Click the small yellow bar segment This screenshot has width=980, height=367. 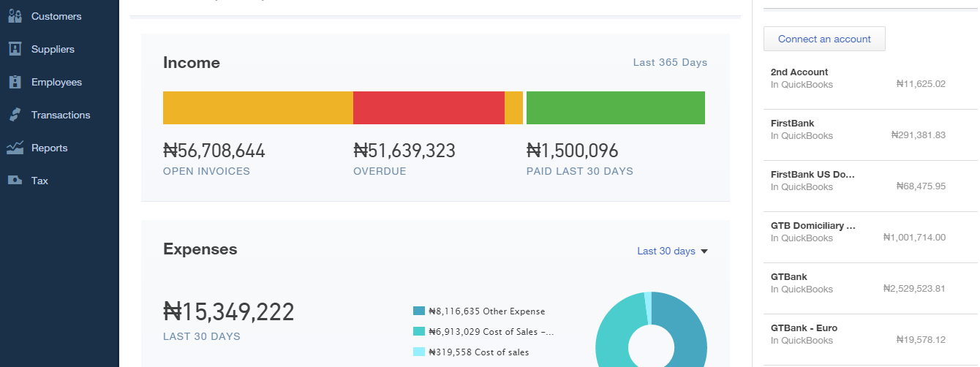[x=513, y=107]
